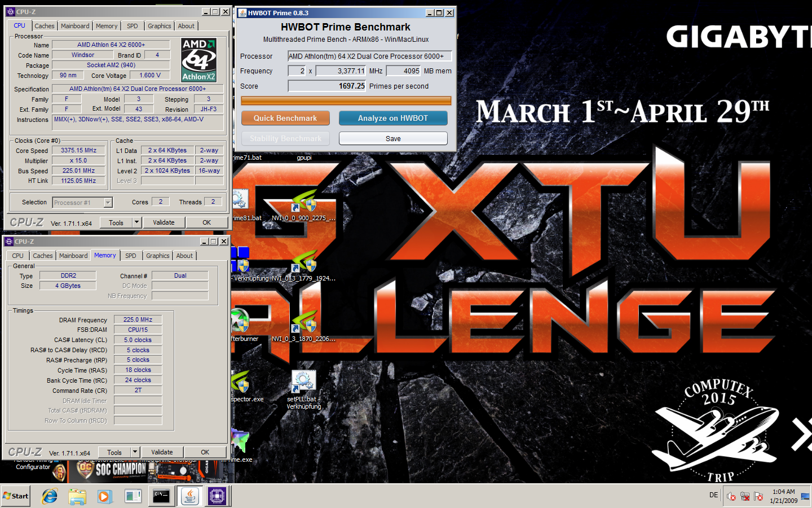The image size is (812, 508).
Task: Click the monitor-panel application icon in taskbar
Action: [133, 496]
